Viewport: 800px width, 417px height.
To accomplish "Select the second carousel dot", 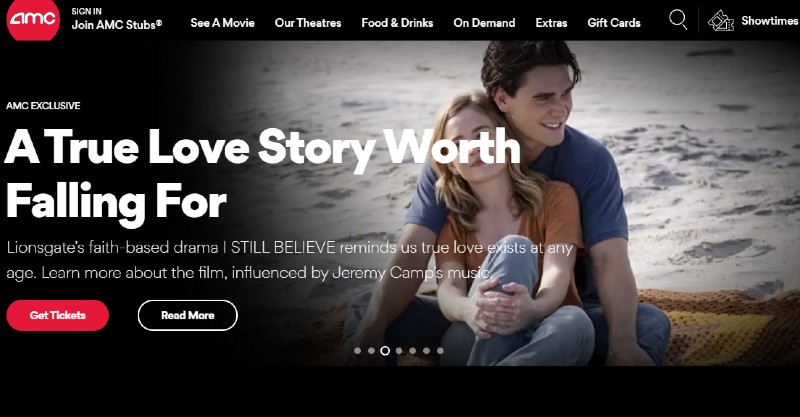I will click(371, 351).
